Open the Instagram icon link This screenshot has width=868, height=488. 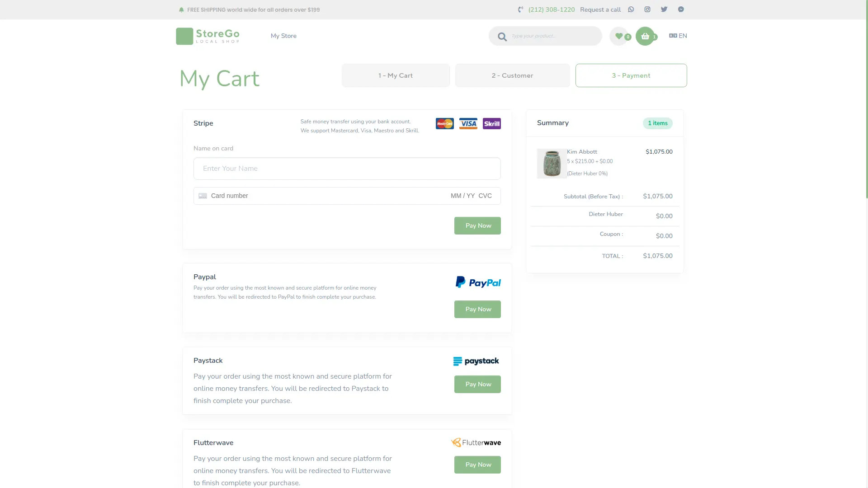(647, 9)
